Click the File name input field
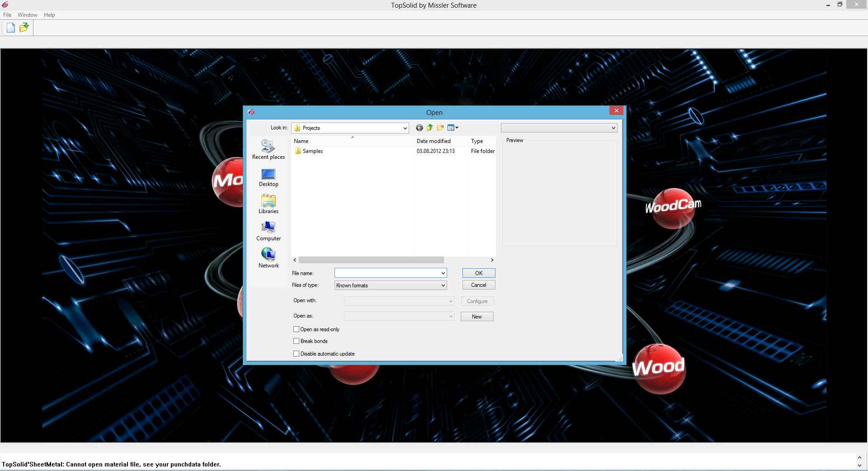The height and width of the screenshot is (471, 868). (x=387, y=273)
